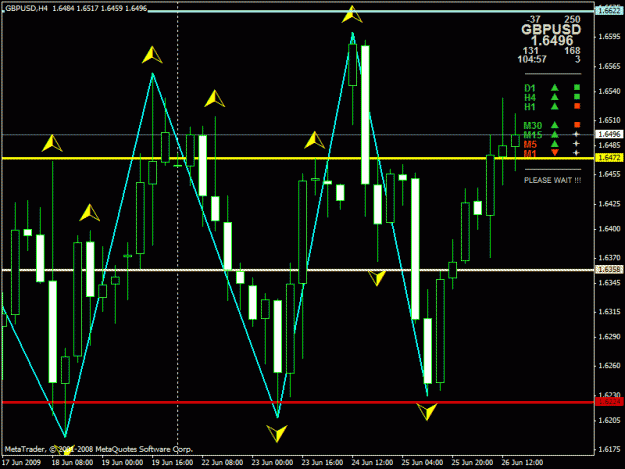Click the PLEASE WAIT !!! message
625x469 pixels.
[552, 180]
